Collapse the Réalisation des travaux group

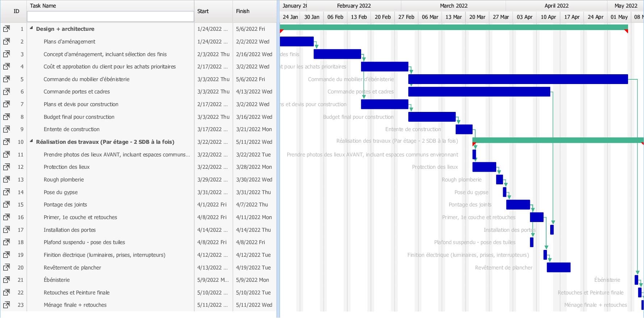(x=31, y=141)
